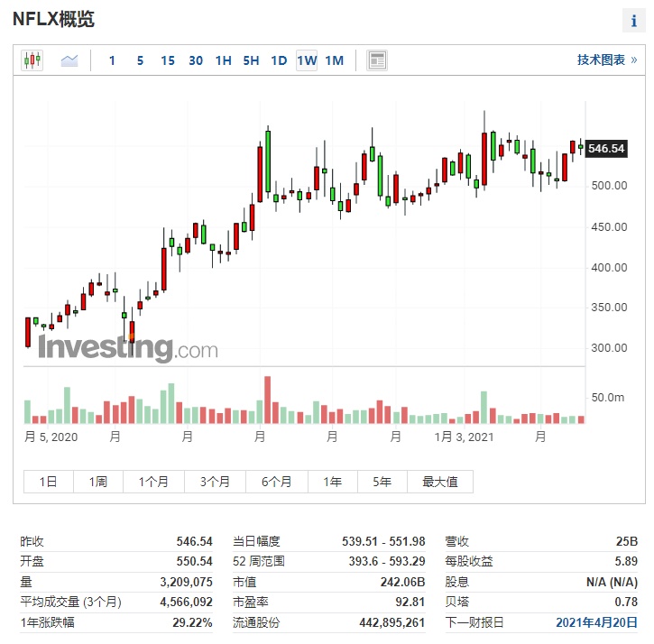654x644 pixels.
Task: Click the 下一财报日 label
Action: (474, 622)
